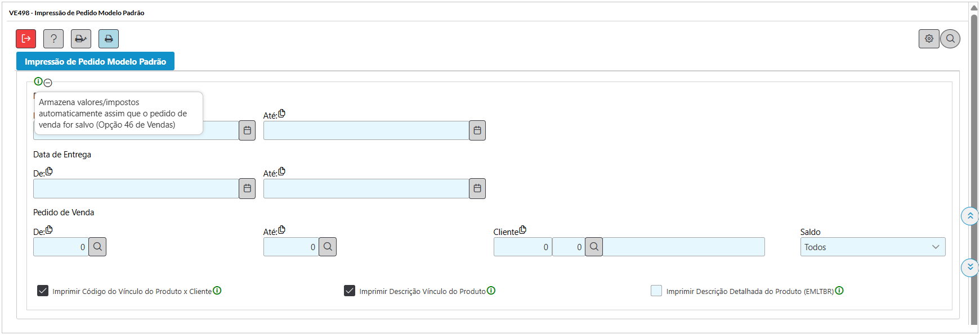Viewport: 980px width, 335px height.
Task: Open the settings gear icon
Action: 929,39
